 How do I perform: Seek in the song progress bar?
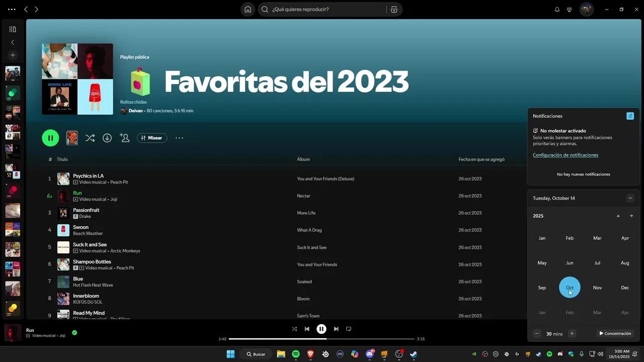pos(321,339)
